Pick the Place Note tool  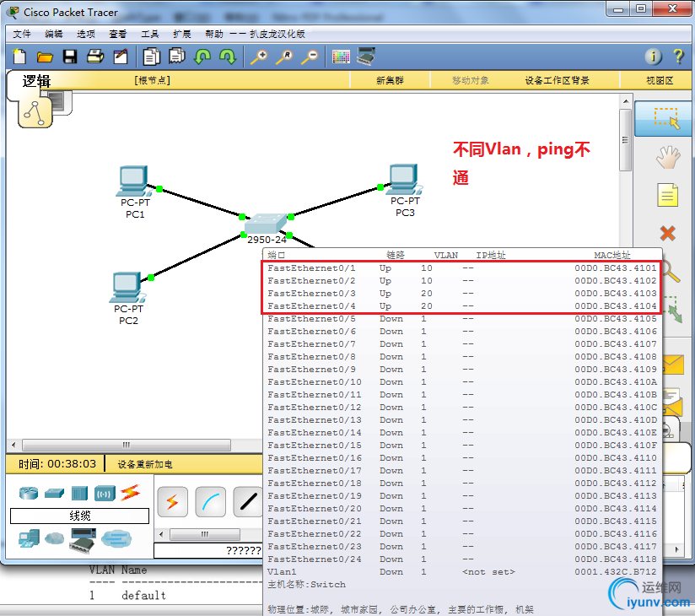click(x=667, y=195)
